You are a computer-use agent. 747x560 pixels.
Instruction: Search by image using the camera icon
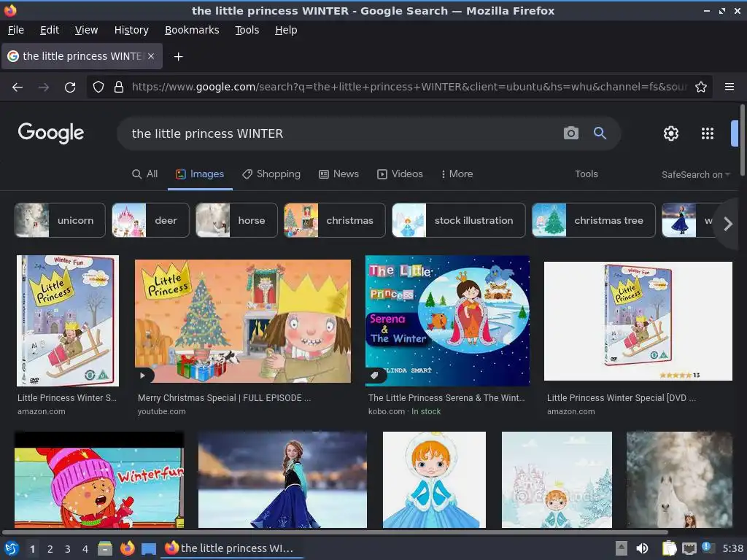pos(570,133)
